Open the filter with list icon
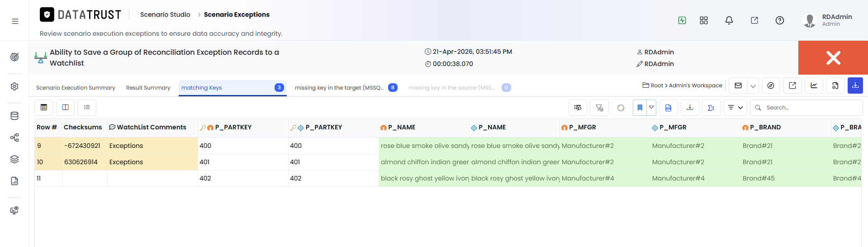The image size is (868, 247). pos(599,108)
